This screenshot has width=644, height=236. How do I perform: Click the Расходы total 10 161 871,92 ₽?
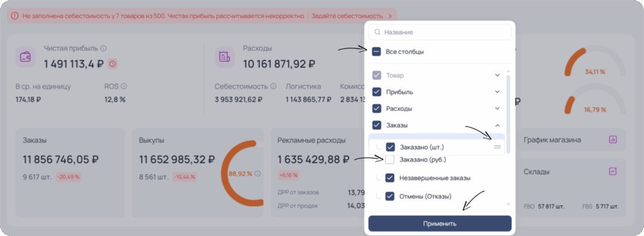pyautogui.click(x=279, y=64)
